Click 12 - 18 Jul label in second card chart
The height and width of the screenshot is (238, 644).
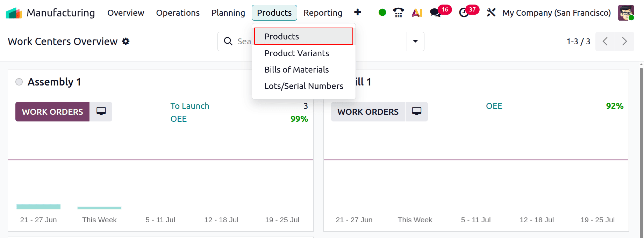(537, 220)
